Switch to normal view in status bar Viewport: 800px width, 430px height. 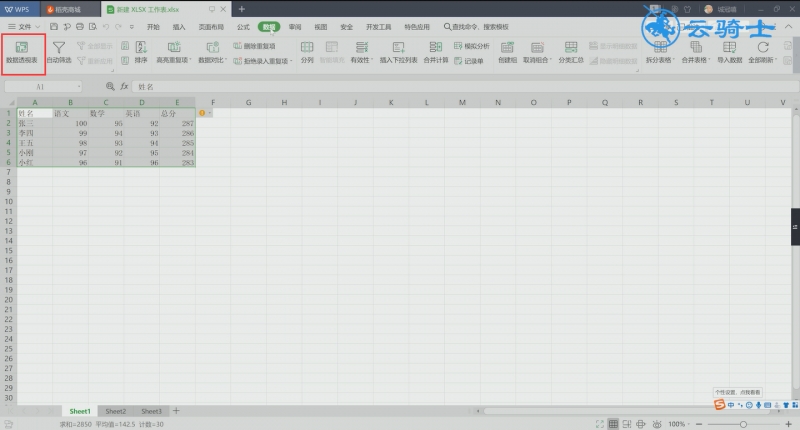[x=613, y=424]
